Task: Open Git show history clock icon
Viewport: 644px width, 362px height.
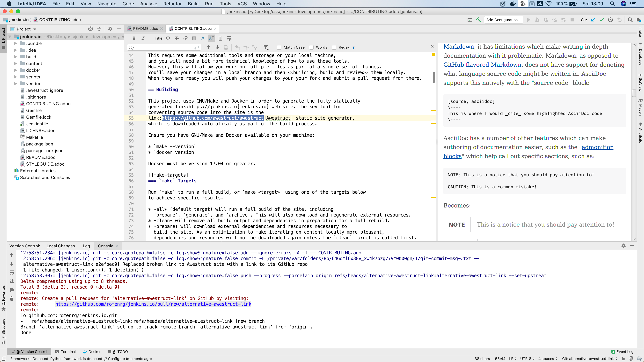Action: click(x=610, y=20)
